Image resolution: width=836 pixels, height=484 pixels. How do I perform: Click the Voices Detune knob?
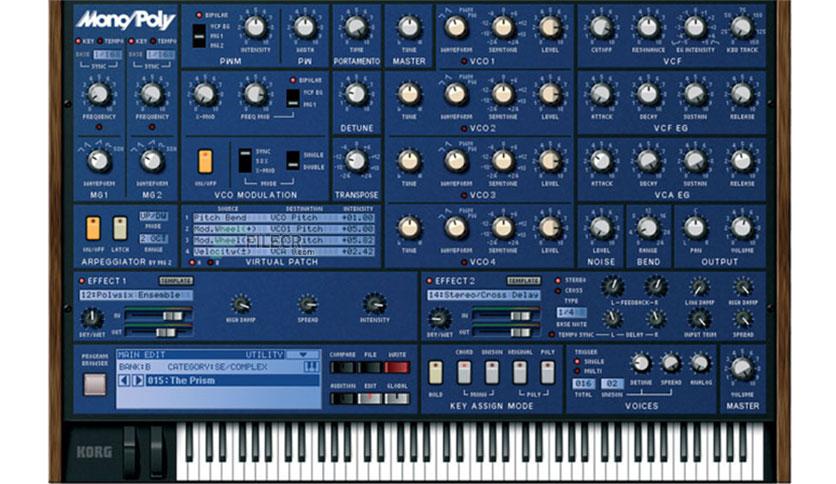[641, 364]
